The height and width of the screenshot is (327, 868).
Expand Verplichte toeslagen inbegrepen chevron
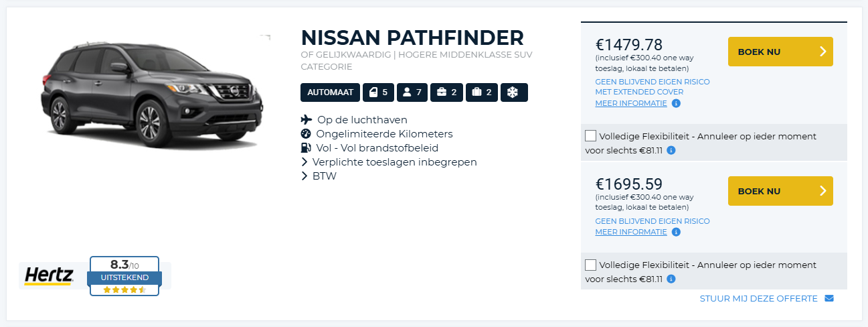tap(305, 162)
